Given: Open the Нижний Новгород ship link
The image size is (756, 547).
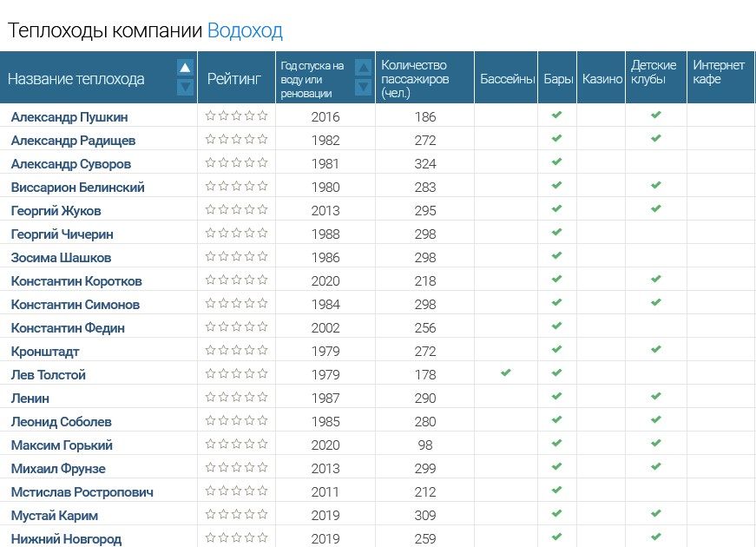Looking at the screenshot, I should click(x=66, y=539).
